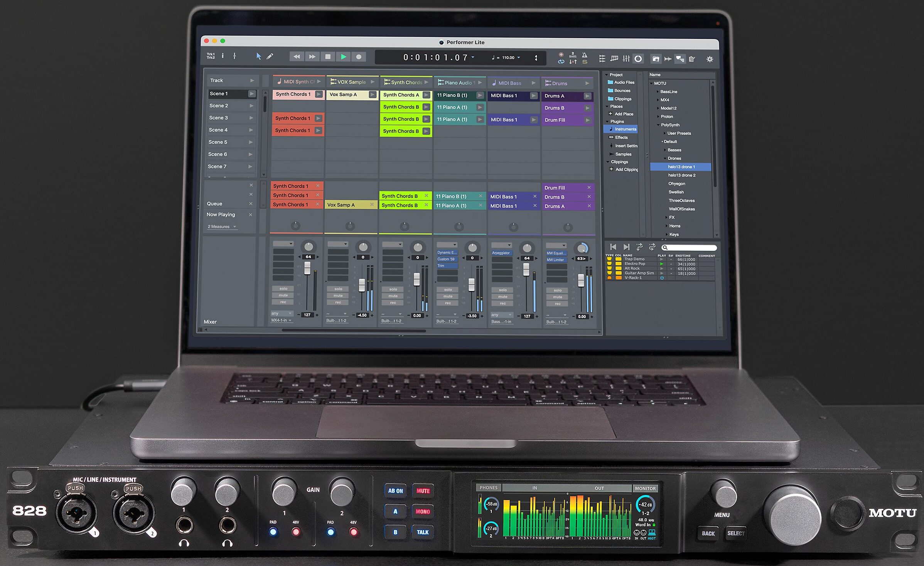Click the fast forward transport button
Image resolution: width=924 pixels, height=566 pixels.
click(312, 57)
